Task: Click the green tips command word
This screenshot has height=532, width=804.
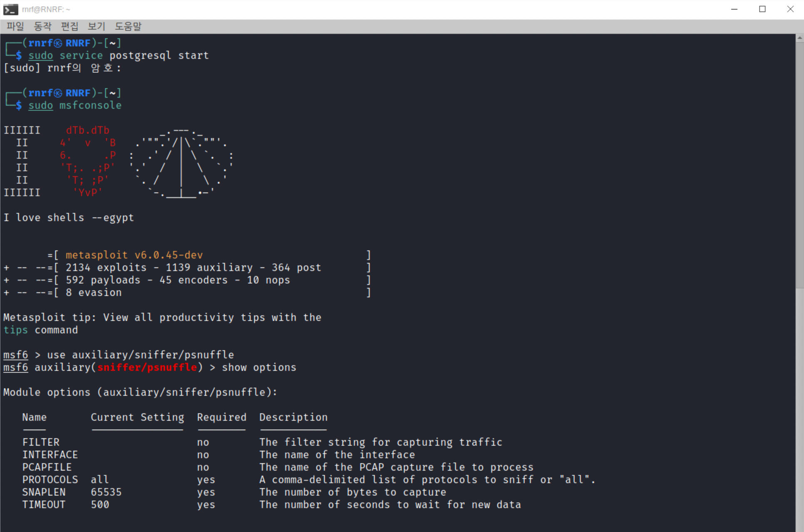Action: (16, 330)
